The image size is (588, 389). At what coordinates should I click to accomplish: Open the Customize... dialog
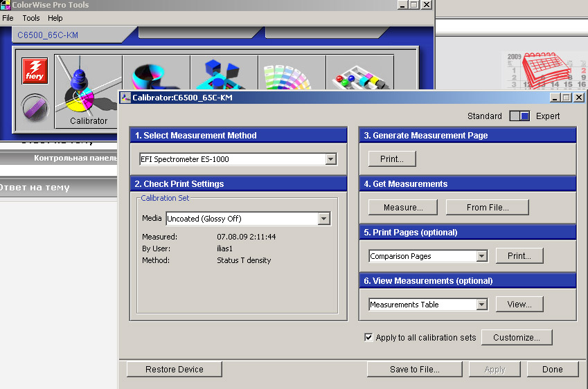[x=517, y=337]
